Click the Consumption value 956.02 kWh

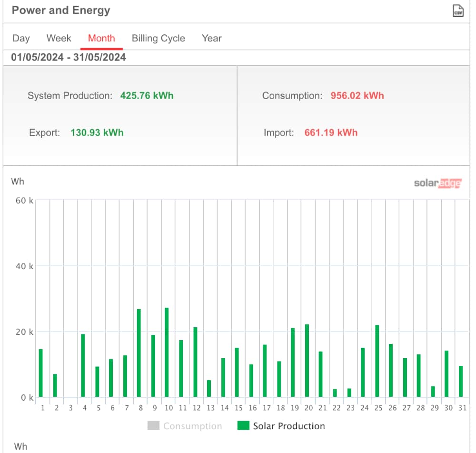tap(357, 96)
